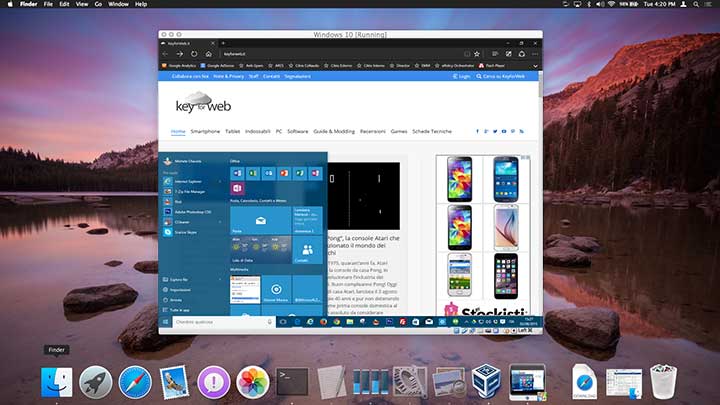Select the keyforweb browser tab
The image size is (720, 405).
click(188, 43)
